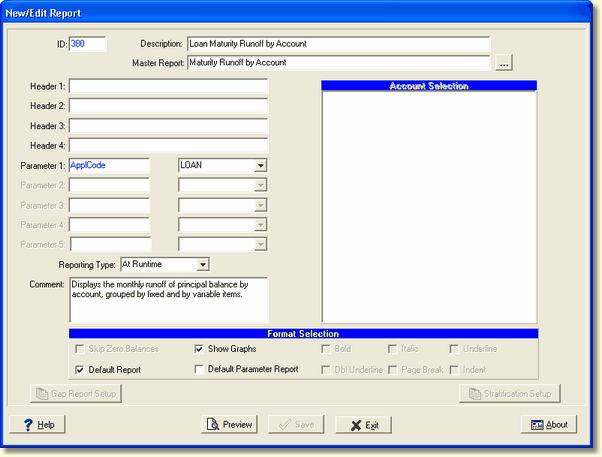Open report Preview
Viewport: 602px width, 457px height.
[x=228, y=424]
